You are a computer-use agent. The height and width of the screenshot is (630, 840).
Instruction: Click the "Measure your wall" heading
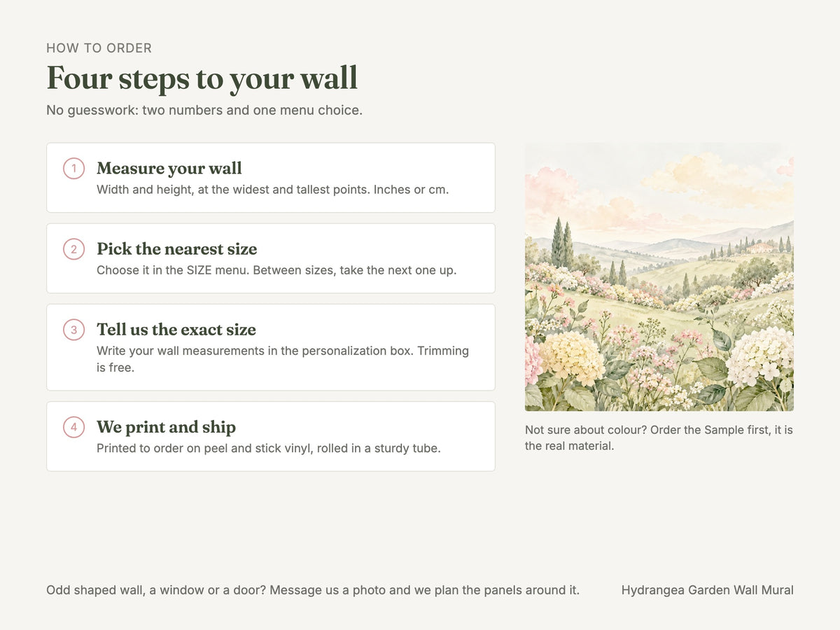tap(169, 169)
